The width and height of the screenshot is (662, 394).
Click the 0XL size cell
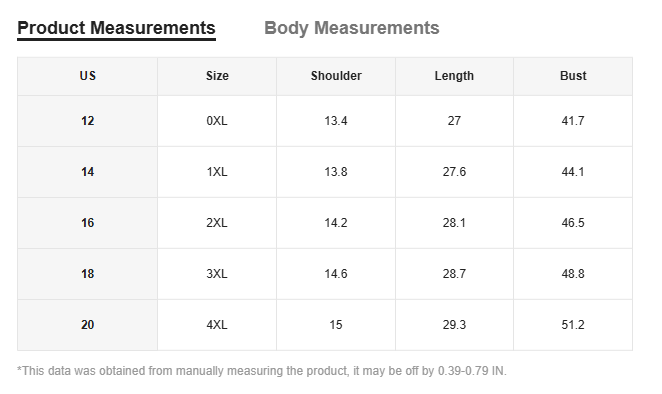point(217,121)
